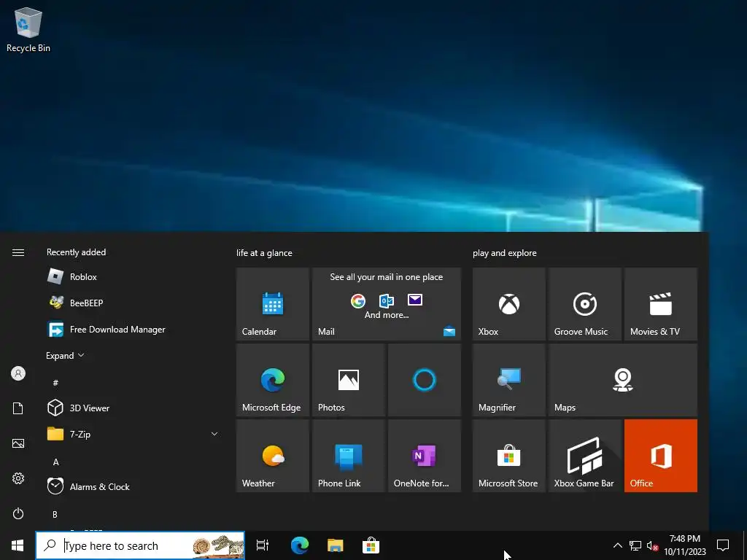The image size is (747, 560).
Task: Expand the 7-Zip folder
Action: [132, 435]
